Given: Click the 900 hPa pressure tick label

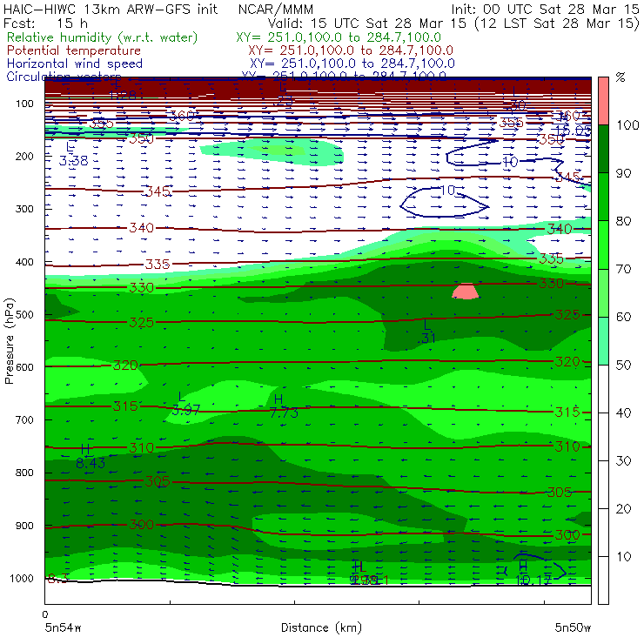Looking at the screenshot, I should pyautogui.click(x=24, y=526).
